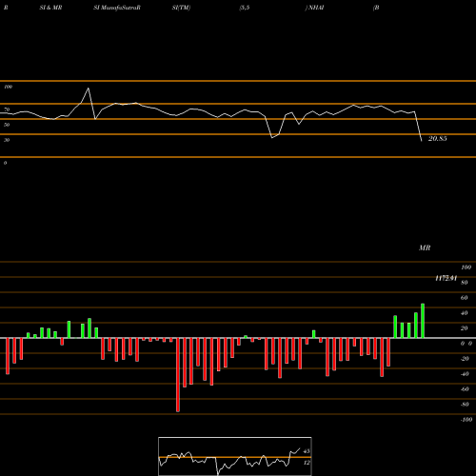Click the MR panel title label
The width and height of the screenshot is (476, 476).
click(x=425, y=248)
